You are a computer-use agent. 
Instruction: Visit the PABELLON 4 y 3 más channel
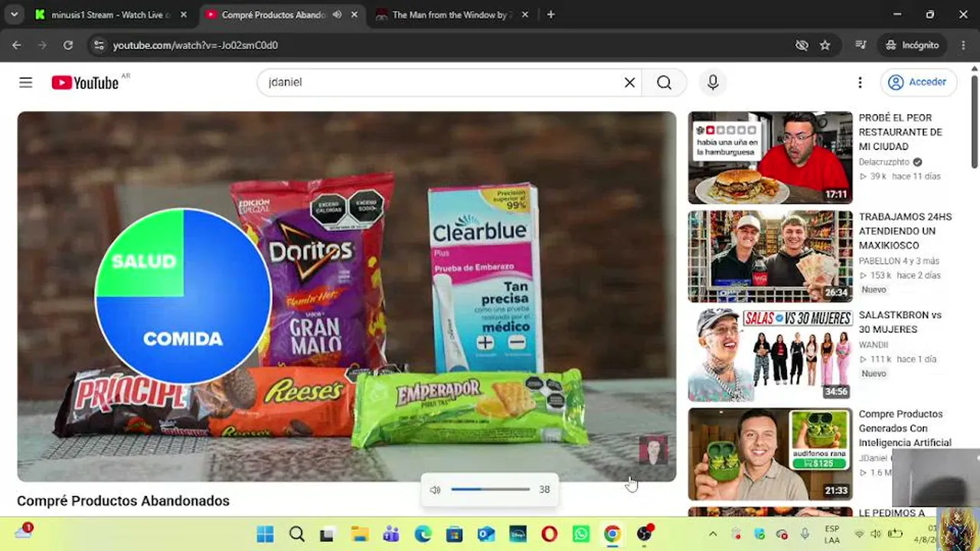click(x=899, y=261)
